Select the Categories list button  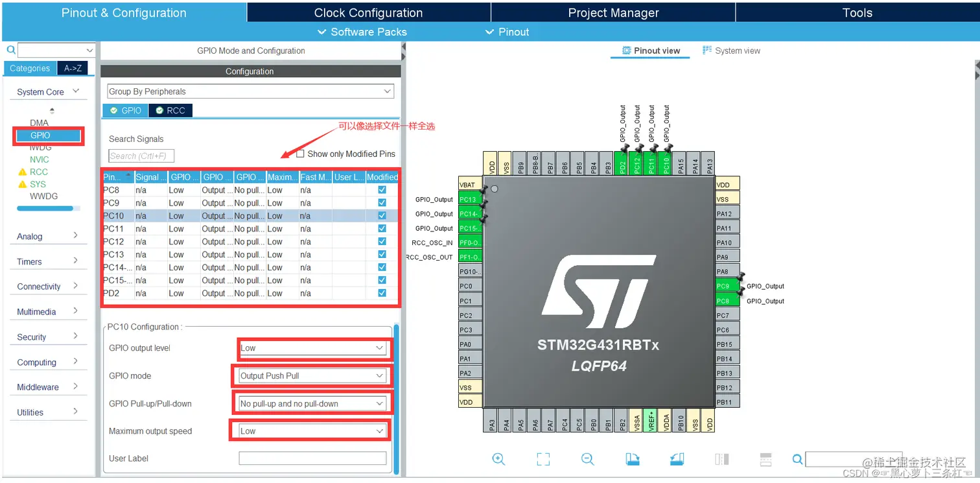30,68
